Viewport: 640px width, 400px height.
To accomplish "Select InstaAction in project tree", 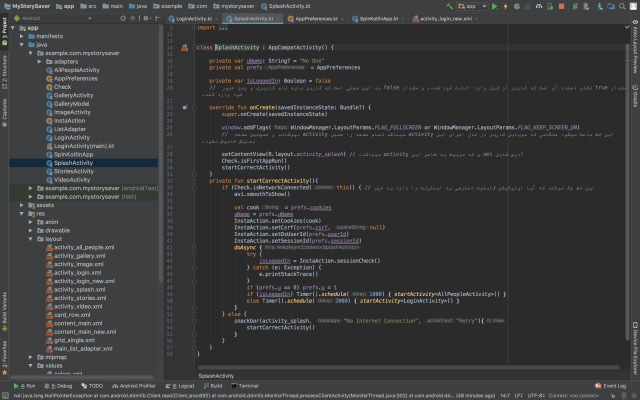I will click(69, 121).
